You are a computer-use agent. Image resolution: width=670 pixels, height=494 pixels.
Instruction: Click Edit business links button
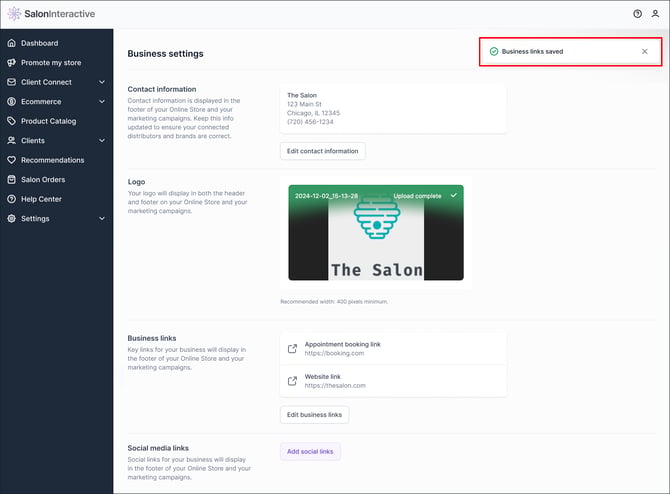(x=314, y=414)
